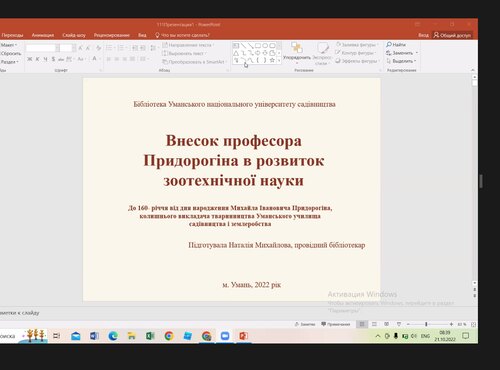500x370 pixels.
Task: Click Общий доступ share button
Action: tap(452, 35)
